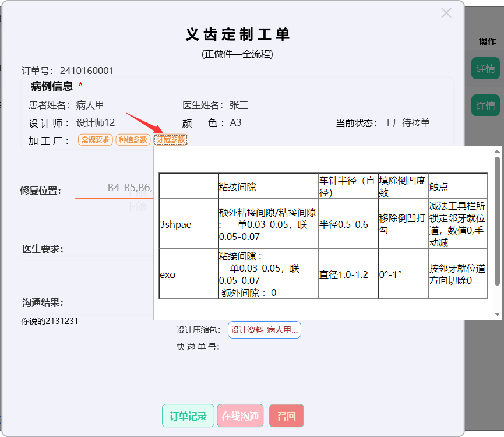Viewport: 504px width, 437px height.
Task: Select the 牙冠参数 tag
Action: (x=171, y=140)
